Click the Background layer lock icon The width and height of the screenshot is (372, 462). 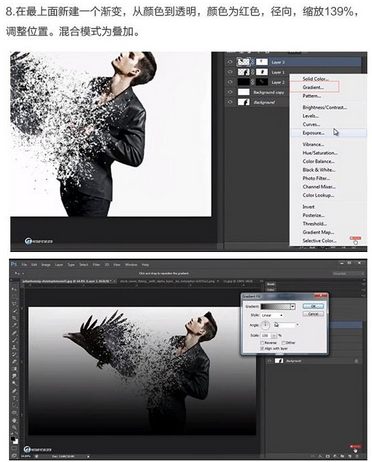point(356,361)
